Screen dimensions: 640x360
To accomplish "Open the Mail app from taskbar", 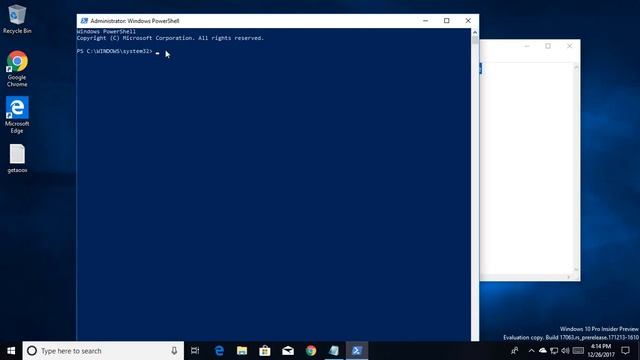I will (x=288, y=351).
